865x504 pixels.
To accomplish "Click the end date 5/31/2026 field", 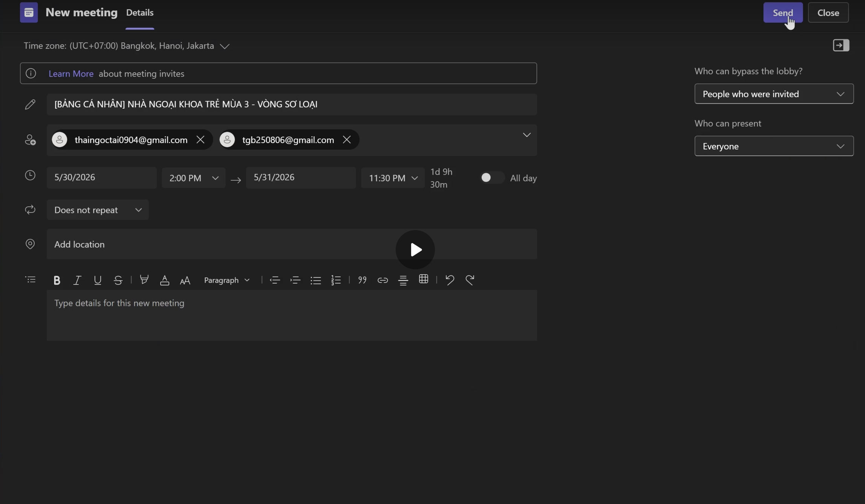I will coord(301,178).
